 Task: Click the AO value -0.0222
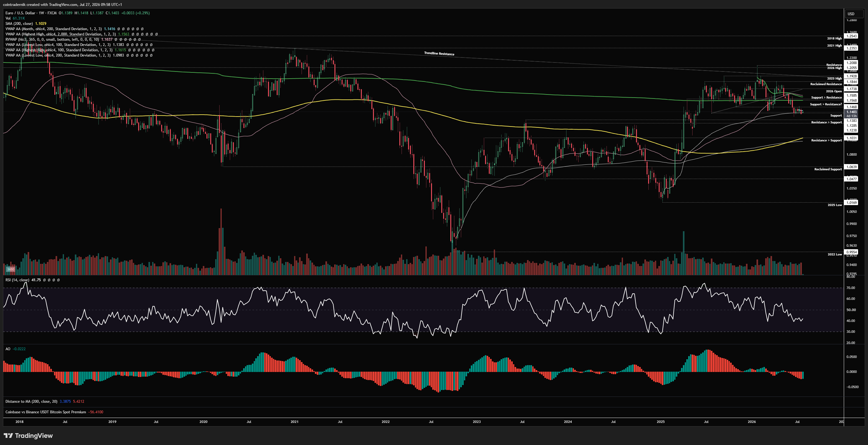click(19, 349)
